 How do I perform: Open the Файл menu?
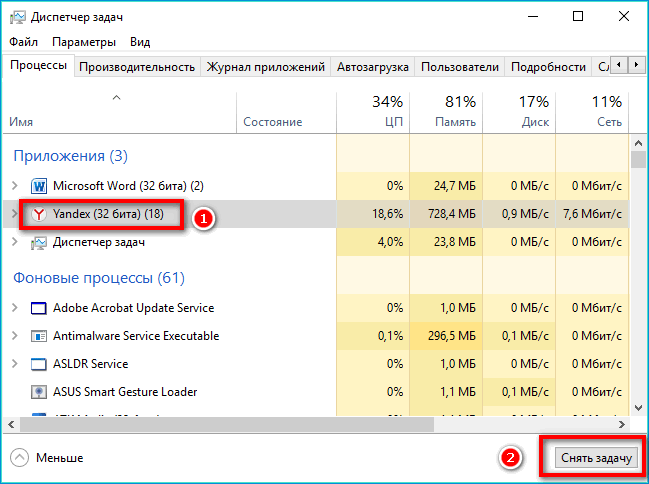(x=24, y=42)
